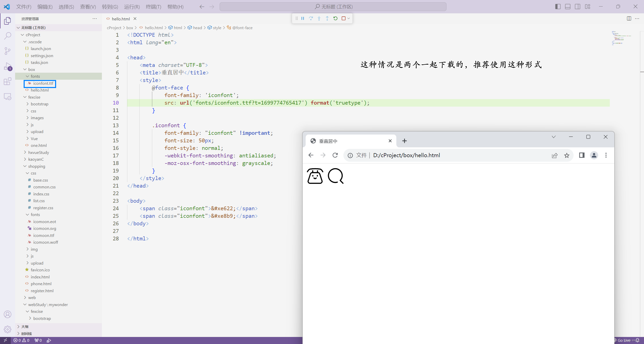
Task: Expand the fexcise directory in file tree
Action: [x=27, y=97]
